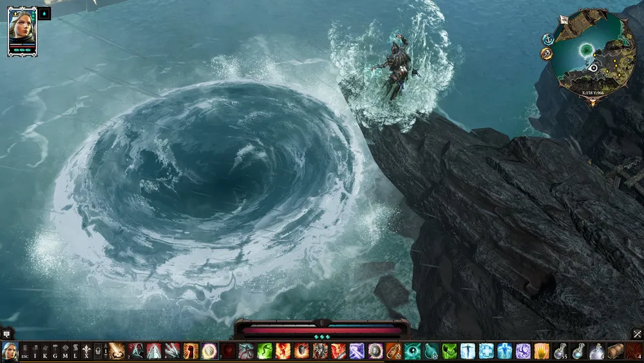Use the green armored arm skill
Image resolution: width=644 pixels, height=363 pixels.
tap(450, 351)
